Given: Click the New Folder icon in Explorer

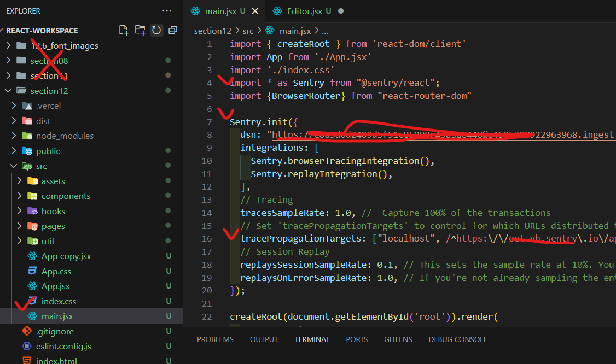Looking at the screenshot, I should (140, 30).
